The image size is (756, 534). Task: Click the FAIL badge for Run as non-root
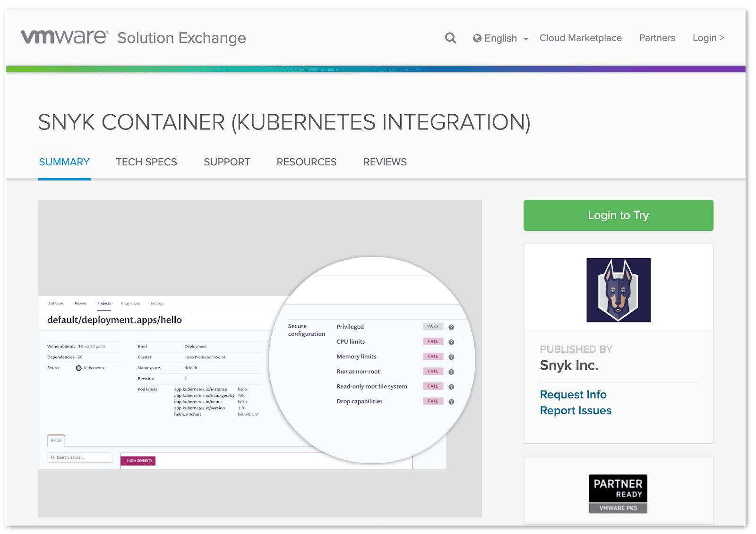[x=433, y=371]
